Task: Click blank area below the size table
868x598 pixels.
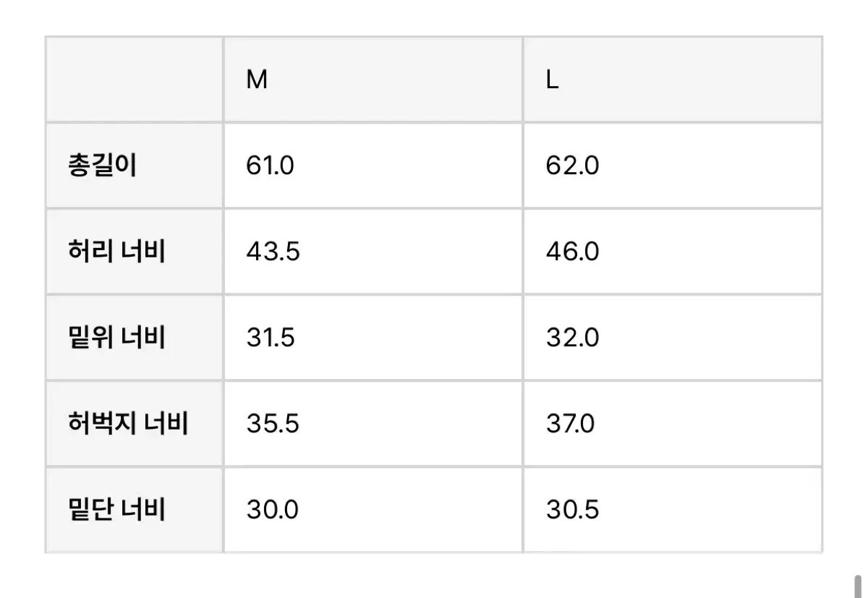Action: point(434,576)
